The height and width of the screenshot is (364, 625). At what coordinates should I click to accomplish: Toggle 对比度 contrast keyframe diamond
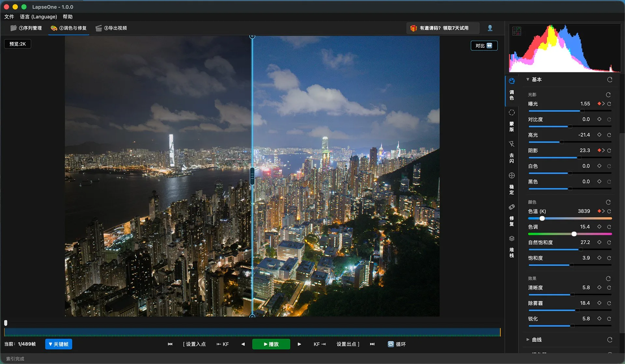[599, 119]
